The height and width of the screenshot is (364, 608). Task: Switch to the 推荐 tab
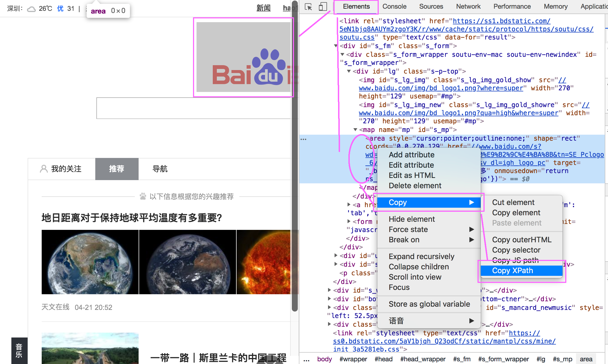[117, 169]
